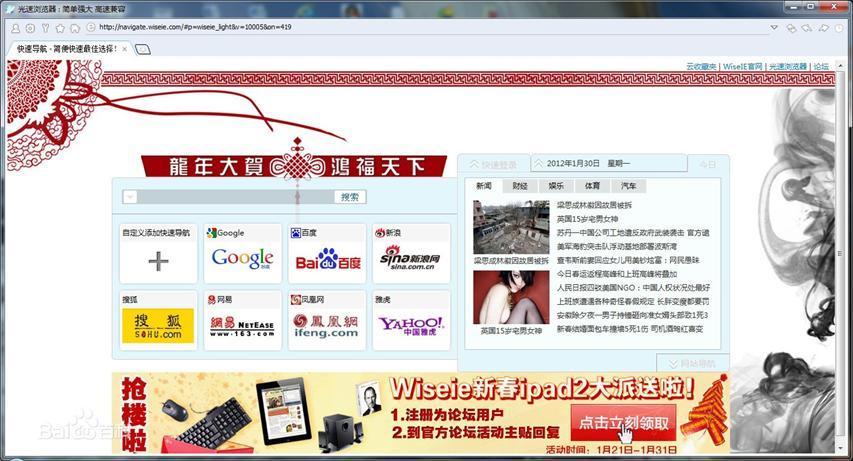Viewport: 853px width, 461px height.
Task: Click the back arrow navigation icon
Action: pos(808,28)
